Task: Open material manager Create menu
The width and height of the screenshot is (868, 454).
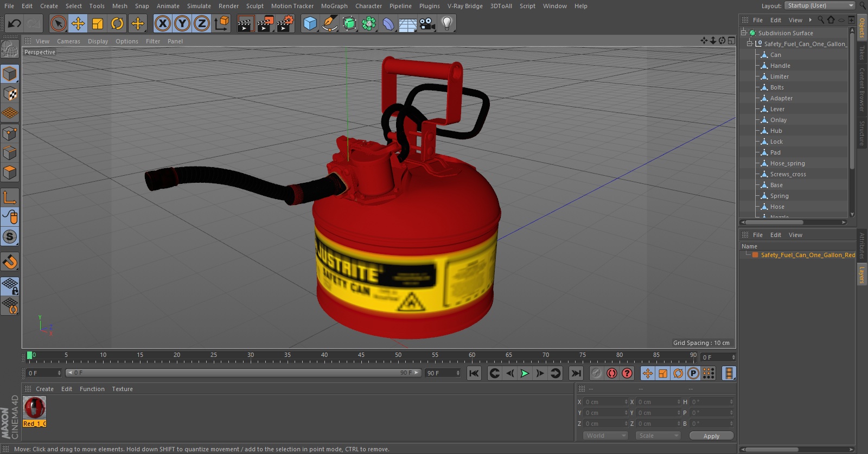Action: tap(44, 389)
